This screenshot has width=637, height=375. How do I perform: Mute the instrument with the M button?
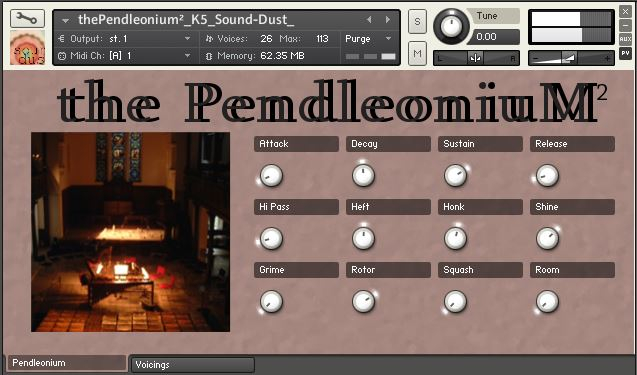coord(417,53)
